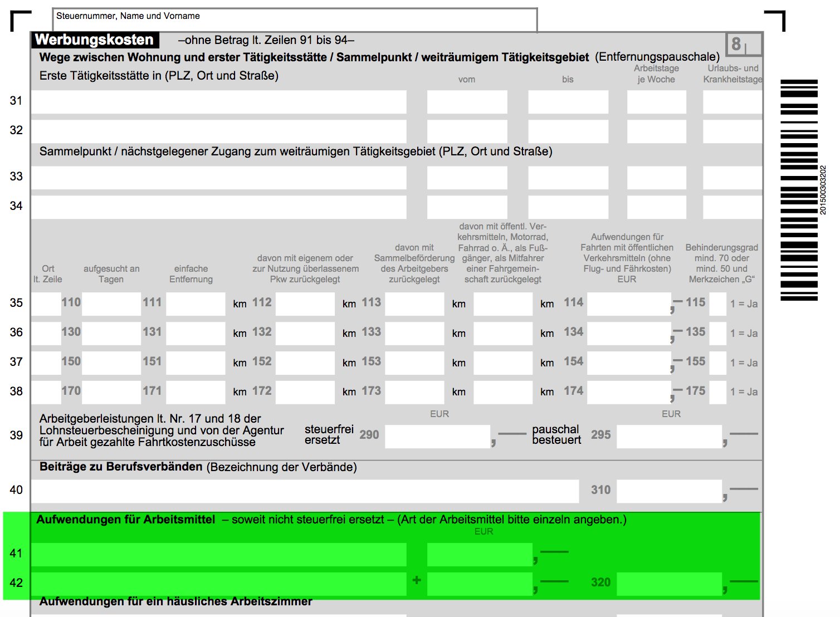
Task: Select field 130 days visited
Action: [x=111, y=334]
